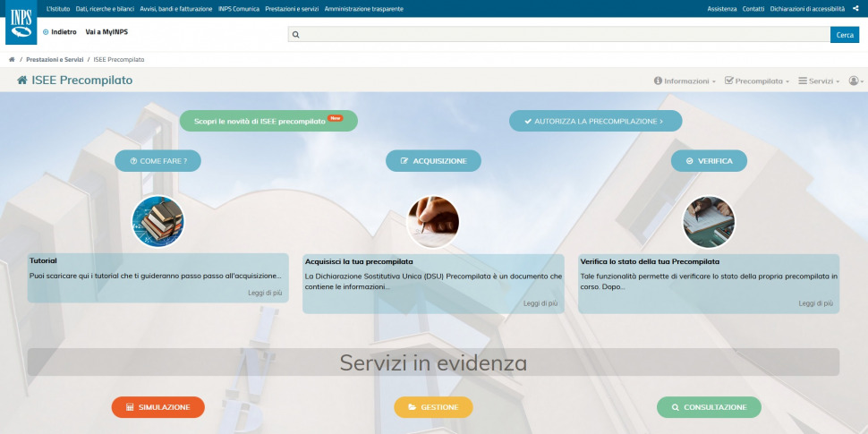The height and width of the screenshot is (434, 868).
Task: Open L'Istituto menu
Action: [58, 9]
